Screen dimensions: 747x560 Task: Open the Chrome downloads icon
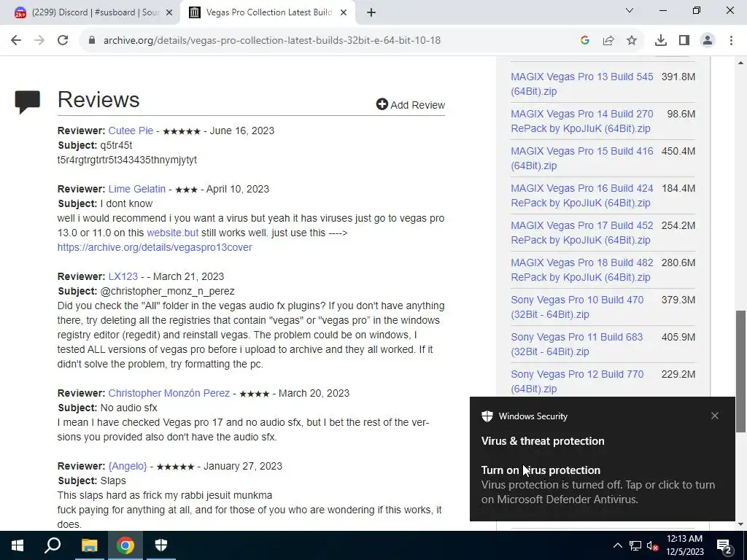tap(661, 41)
